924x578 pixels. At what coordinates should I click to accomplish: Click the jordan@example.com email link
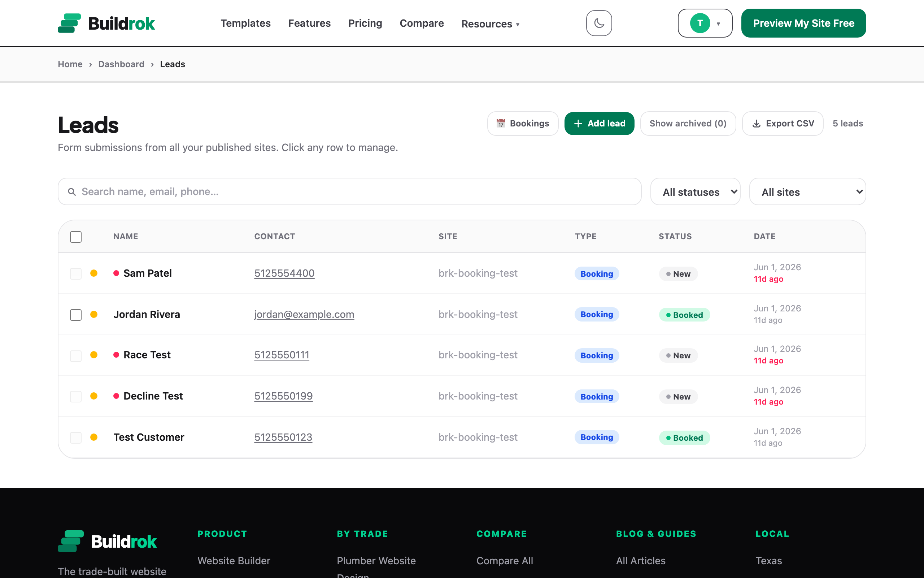click(x=304, y=314)
